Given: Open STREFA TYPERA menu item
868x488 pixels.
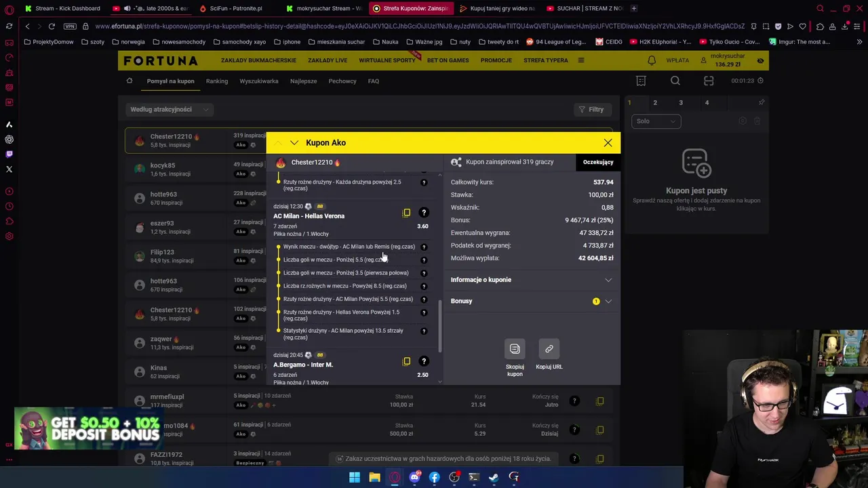Looking at the screenshot, I should tap(546, 60).
